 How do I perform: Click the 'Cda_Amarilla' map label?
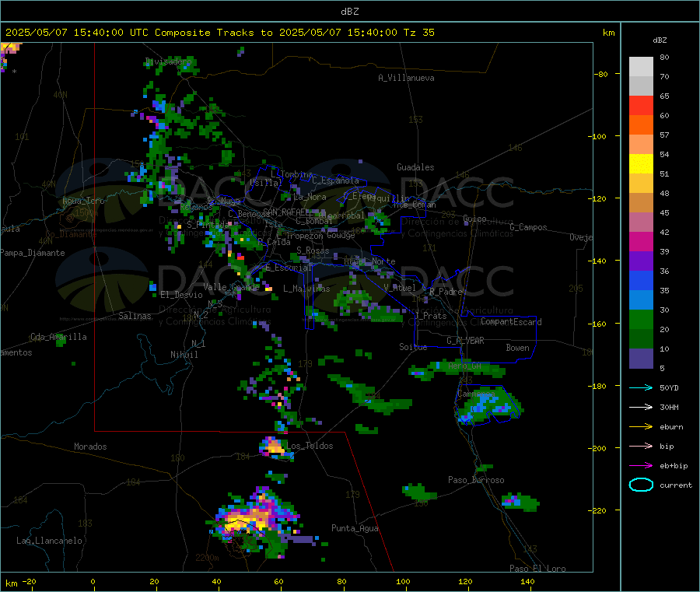58,337
